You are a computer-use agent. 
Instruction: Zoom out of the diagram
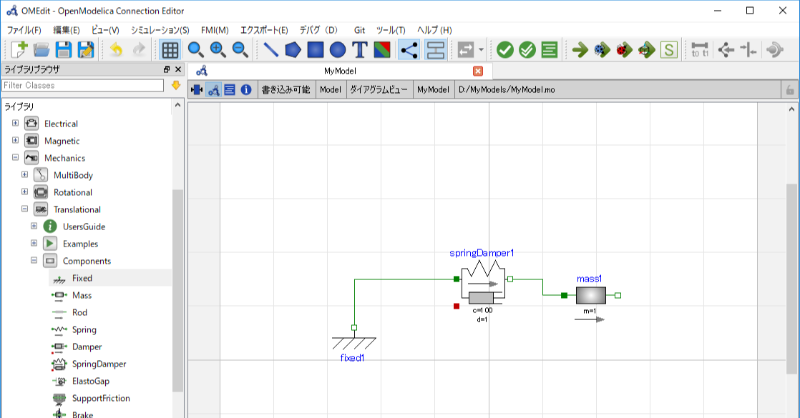[x=240, y=50]
